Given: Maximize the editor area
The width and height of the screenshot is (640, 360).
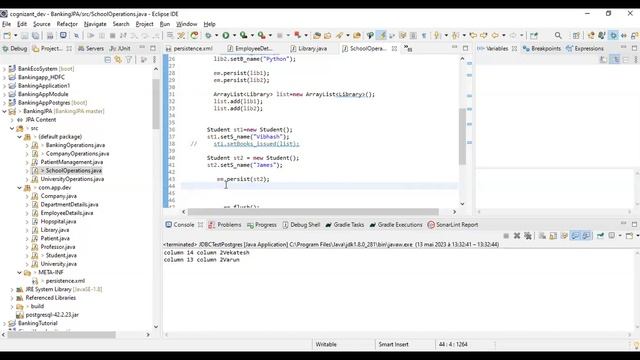Looking at the screenshot, I should (x=465, y=48).
